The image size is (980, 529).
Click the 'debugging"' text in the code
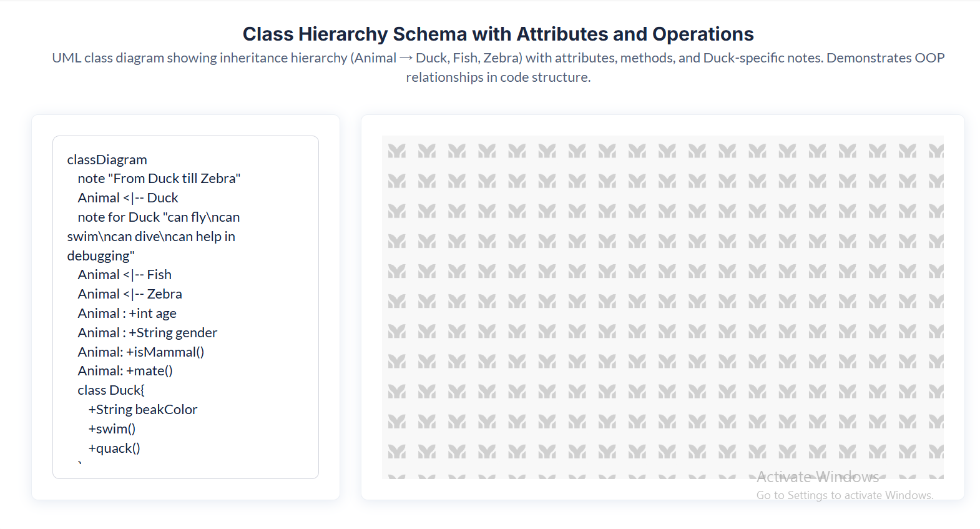(100, 256)
